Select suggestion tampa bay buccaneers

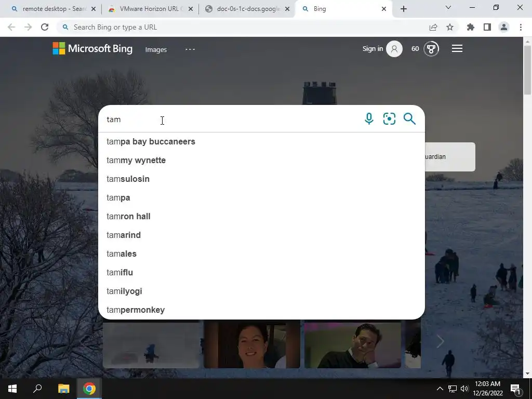(261, 141)
